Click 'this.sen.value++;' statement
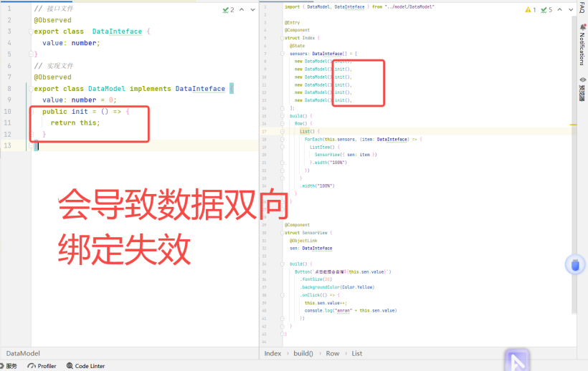588x371 pixels. (x=326, y=303)
